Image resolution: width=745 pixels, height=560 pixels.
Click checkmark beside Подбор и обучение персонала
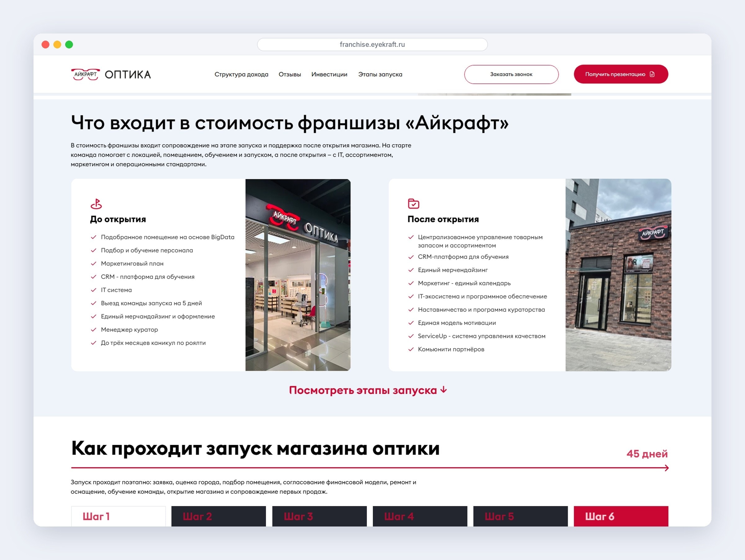click(94, 250)
